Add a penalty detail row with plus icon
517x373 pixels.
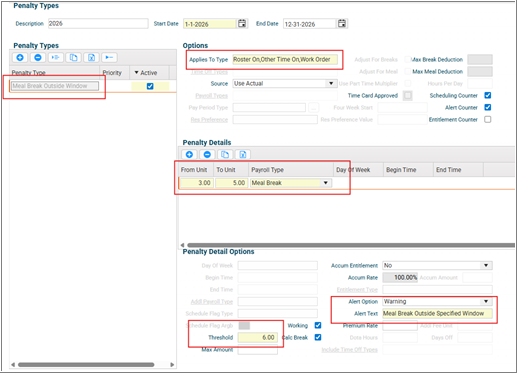tap(189, 154)
